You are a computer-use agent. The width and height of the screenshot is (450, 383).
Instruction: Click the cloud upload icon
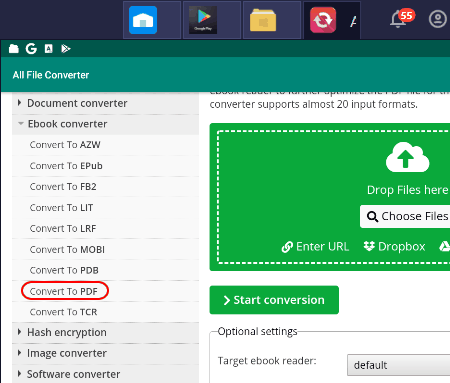[x=407, y=157]
